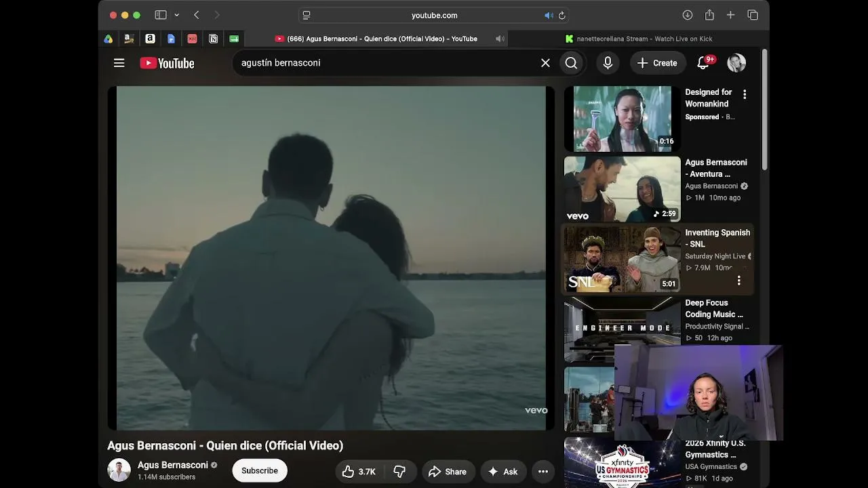Switch to nanetteorellana Kick stream tab
Screen dimensions: 868x488
click(x=638, y=39)
